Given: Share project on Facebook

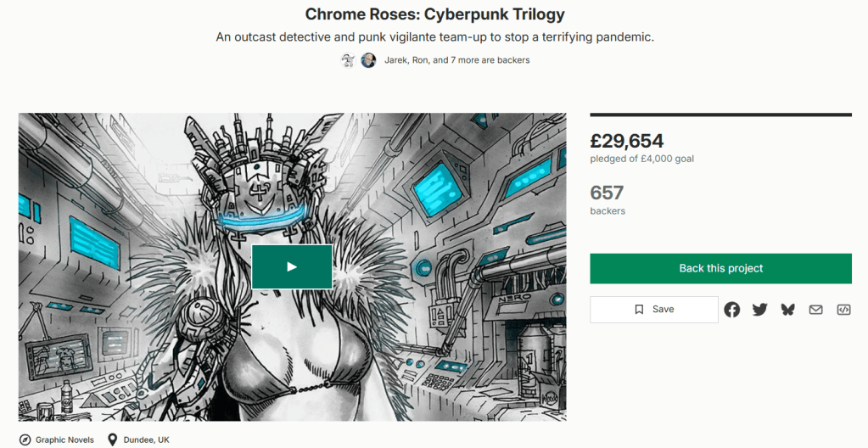Looking at the screenshot, I should 732,310.
